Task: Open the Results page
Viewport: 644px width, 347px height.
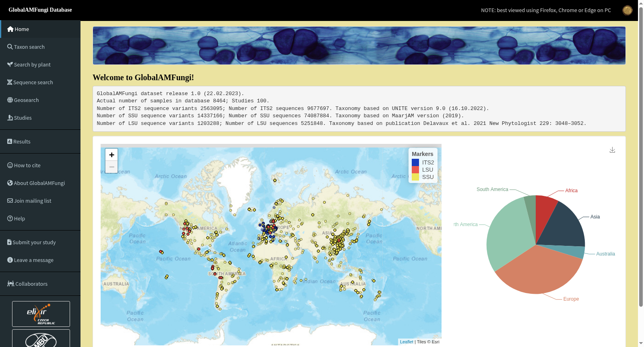Action: pyautogui.click(x=40, y=141)
